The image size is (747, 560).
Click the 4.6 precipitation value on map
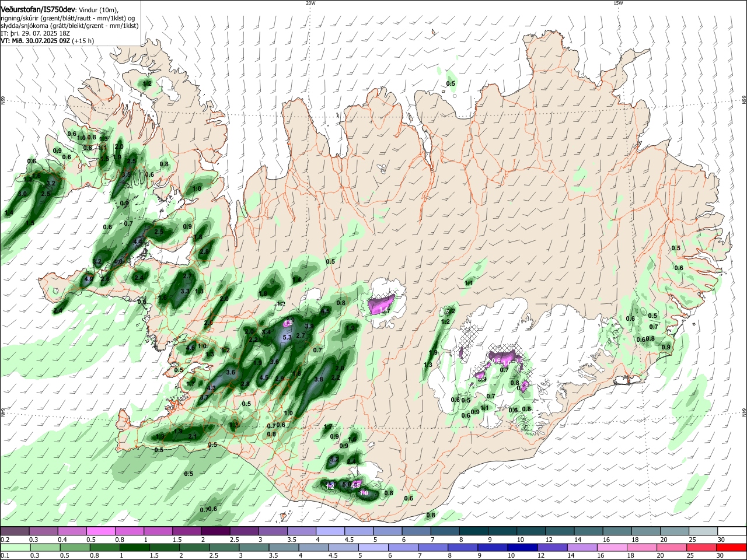pos(190,348)
